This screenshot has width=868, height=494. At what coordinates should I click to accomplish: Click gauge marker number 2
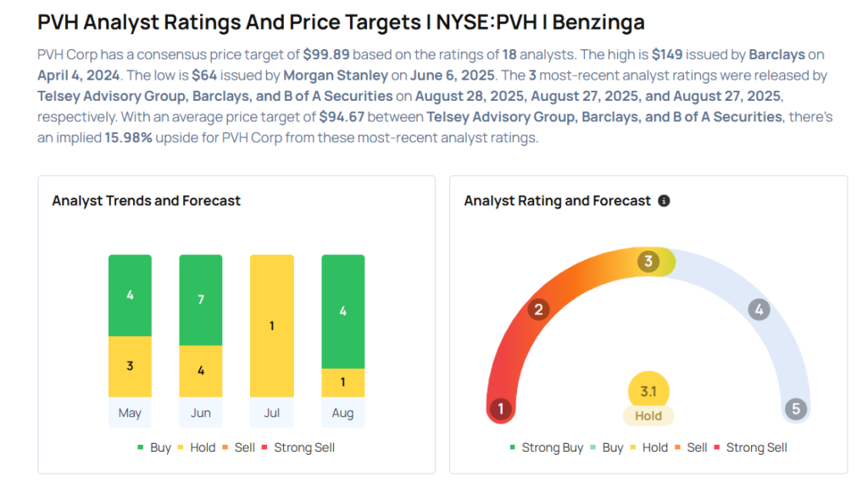[x=537, y=309]
